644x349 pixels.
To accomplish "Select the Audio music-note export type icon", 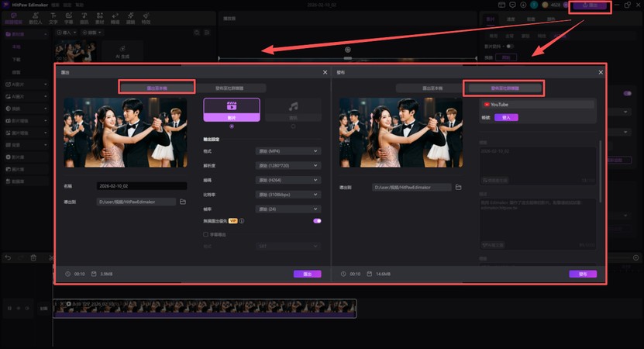I will pyautogui.click(x=292, y=108).
